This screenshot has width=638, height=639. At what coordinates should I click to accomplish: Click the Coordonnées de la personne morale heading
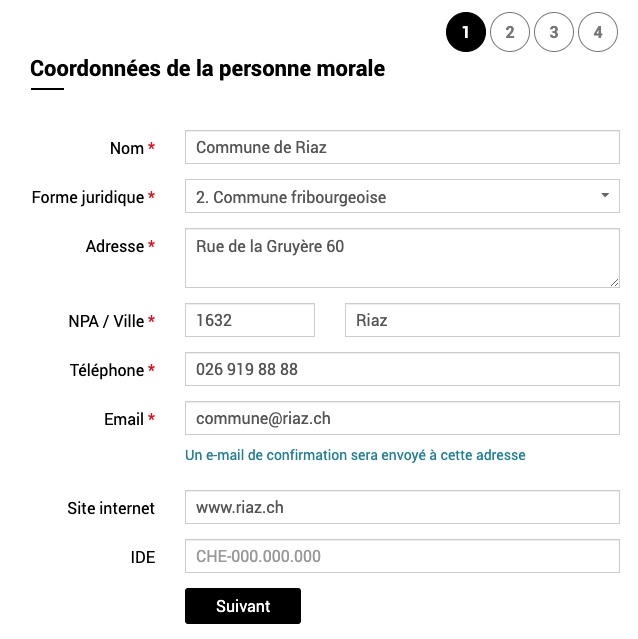pos(207,69)
